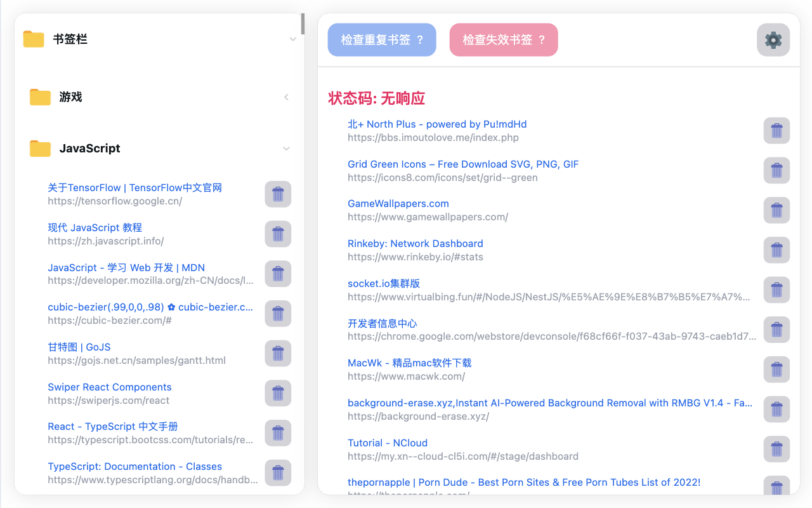Delete the Tutorial - NCloud bookmark
812x508 pixels.
click(x=776, y=449)
